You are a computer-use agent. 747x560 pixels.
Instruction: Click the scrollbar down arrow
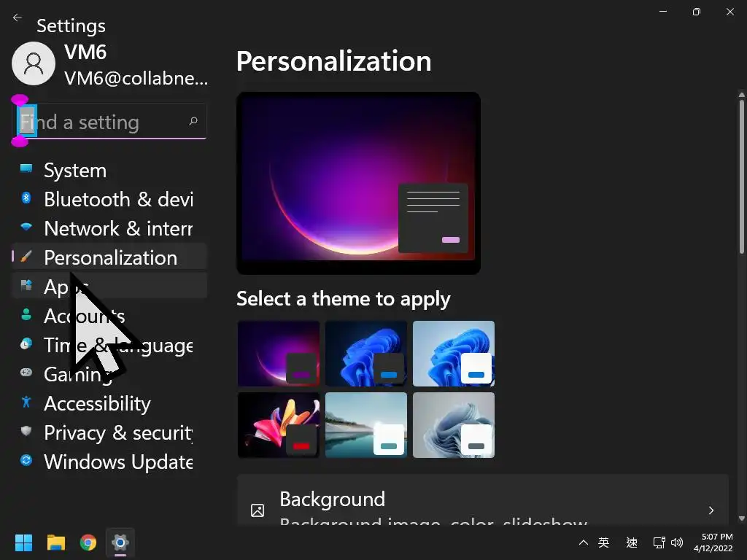tap(741, 518)
